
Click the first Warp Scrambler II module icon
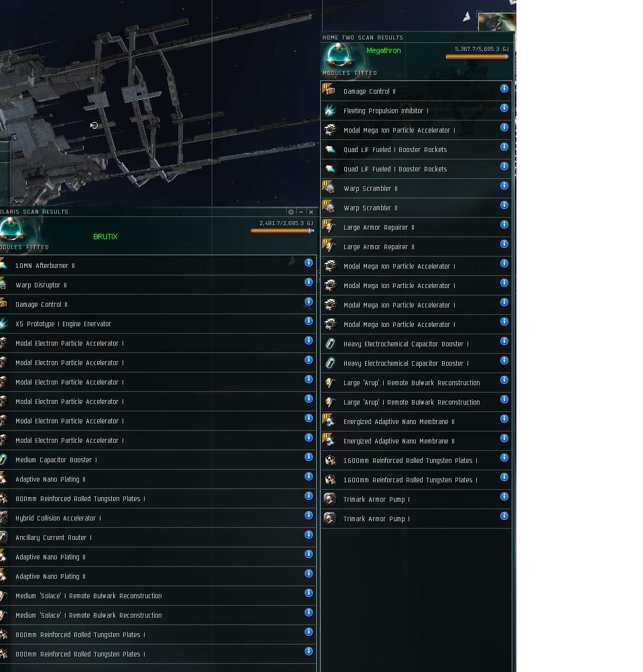point(329,187)
